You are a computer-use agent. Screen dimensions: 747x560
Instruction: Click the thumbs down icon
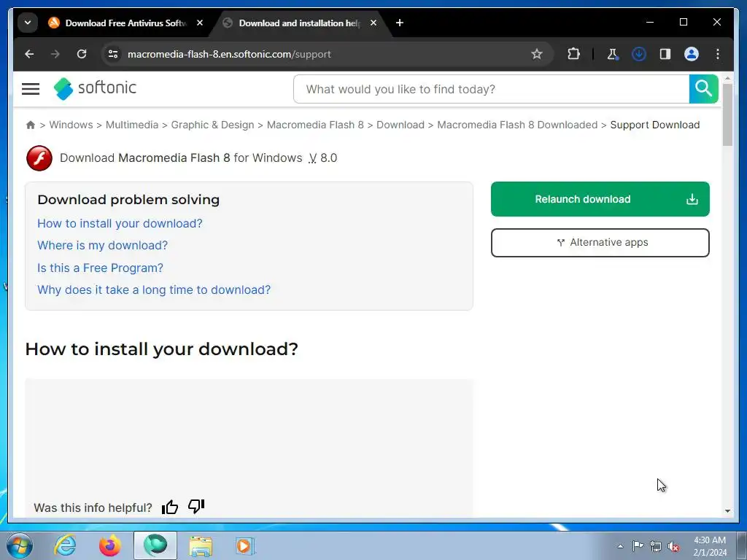click(x=196, y=506)
